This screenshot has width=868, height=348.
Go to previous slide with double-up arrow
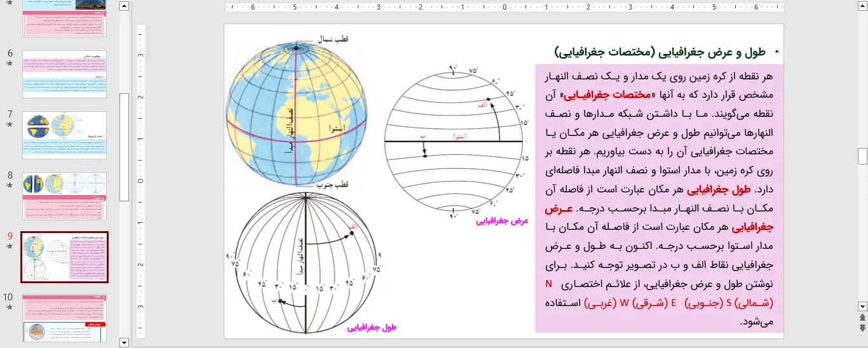click(862, 317)
